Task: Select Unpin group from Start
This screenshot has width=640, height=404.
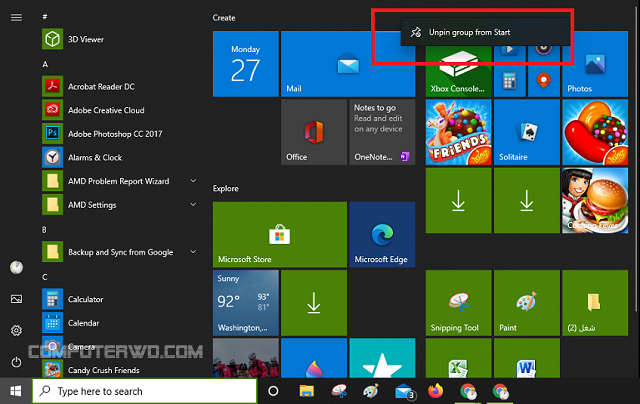Action: coord(485,32)
